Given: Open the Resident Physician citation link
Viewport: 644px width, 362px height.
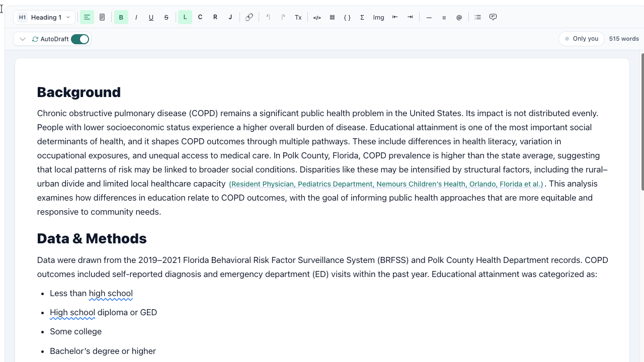Looking at the screenshot, I should click(385, 184).
